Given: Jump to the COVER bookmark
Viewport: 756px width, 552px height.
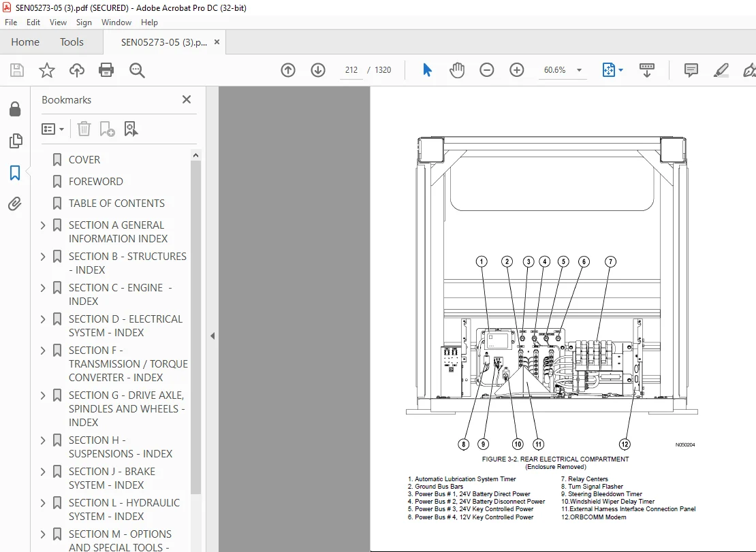Looking at the screenshot, I should point(84,159).
